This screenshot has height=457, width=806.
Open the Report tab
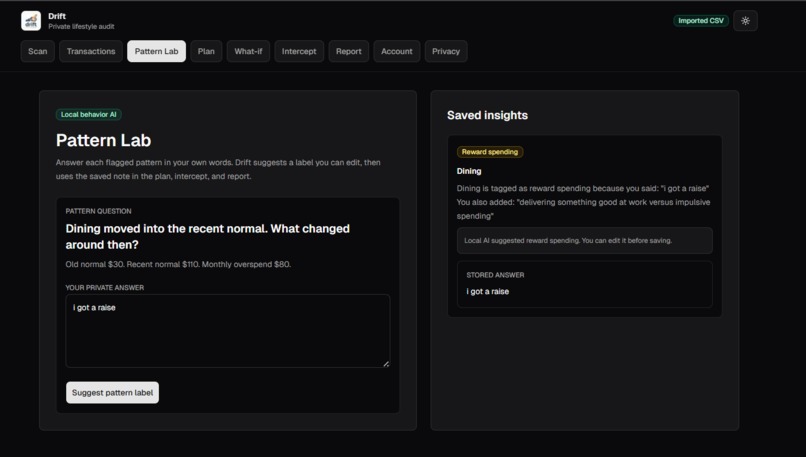coord(349,51)
